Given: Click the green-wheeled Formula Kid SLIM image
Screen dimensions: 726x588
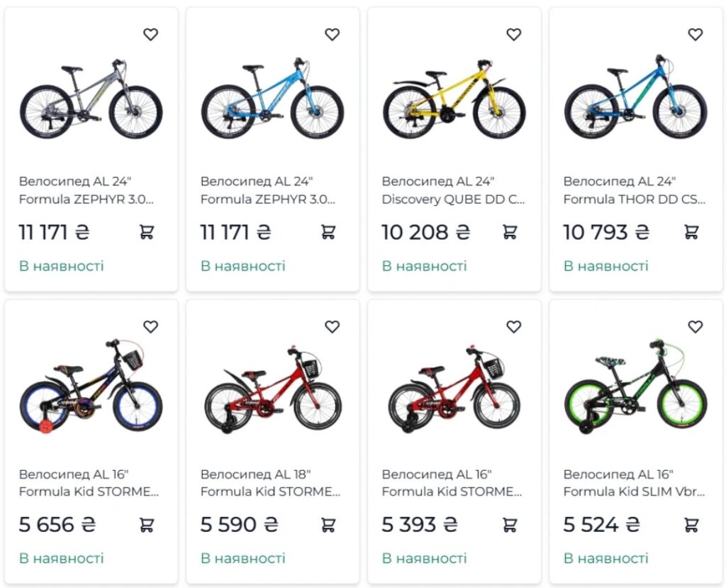Looking at the screenshot, I should pos(635,389).
